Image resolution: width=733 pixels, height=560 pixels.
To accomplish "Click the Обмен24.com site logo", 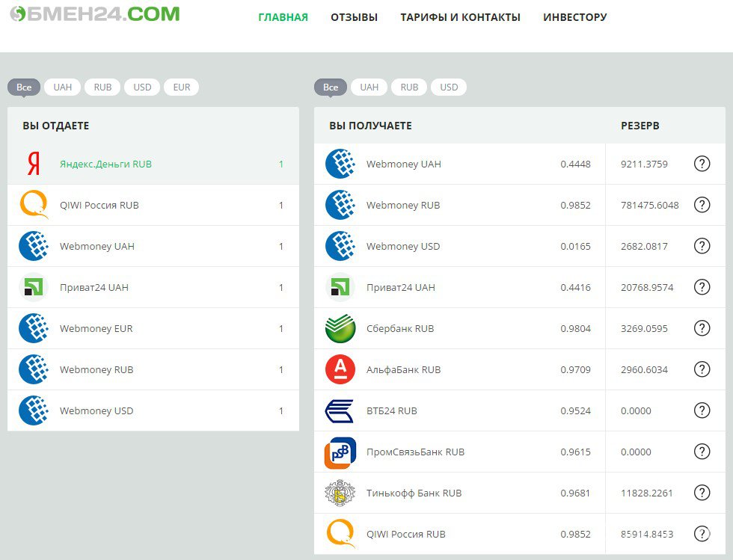I will pos(95,14).
